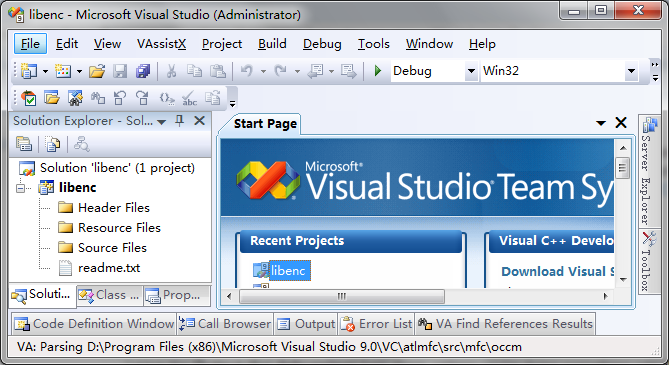Click Solution Explorer Show All Files icon
The width and height of the screenshot is (669, 365).
[x=52, y=144]
